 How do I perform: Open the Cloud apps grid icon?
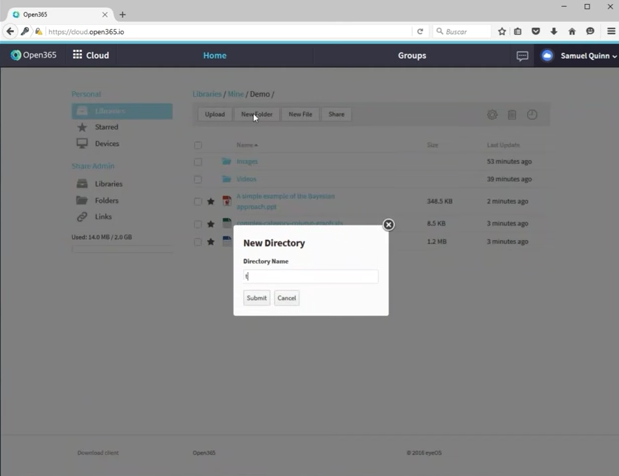tap(78, 56)
